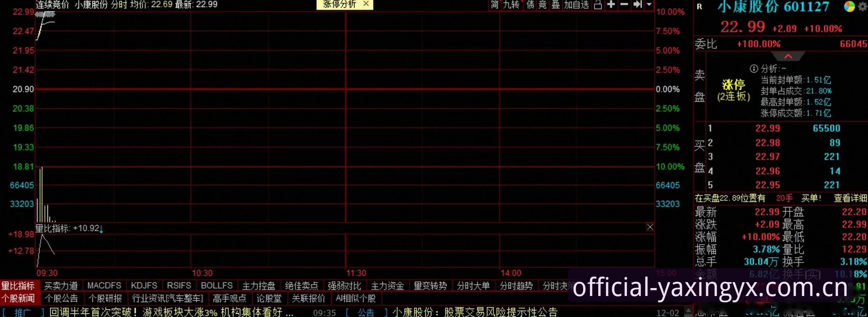Click the 分析 info circle icon
Image resolution: width=868 pixels, height=317 pixels.
tap(753, 69)
